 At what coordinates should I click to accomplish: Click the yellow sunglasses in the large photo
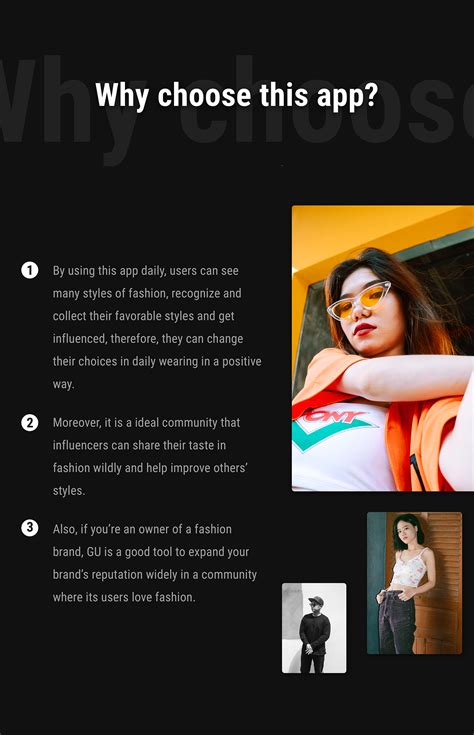[x=360, y=300]
